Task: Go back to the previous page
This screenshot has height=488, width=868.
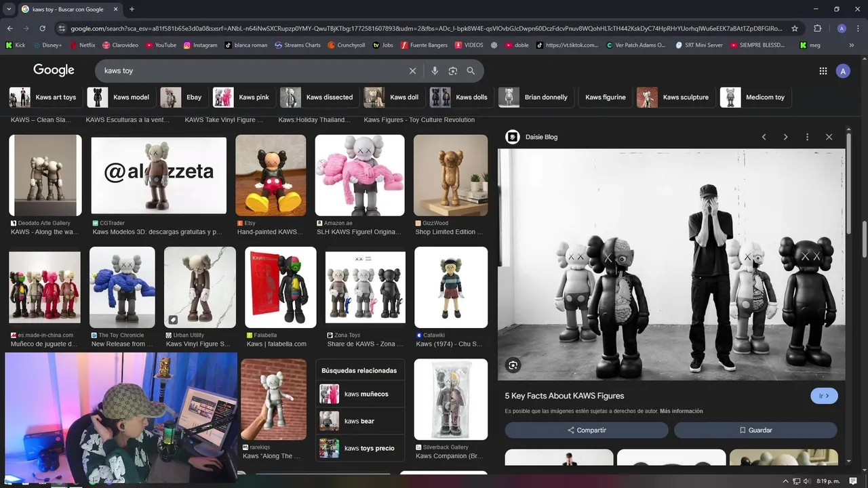Action: point(9,28)
